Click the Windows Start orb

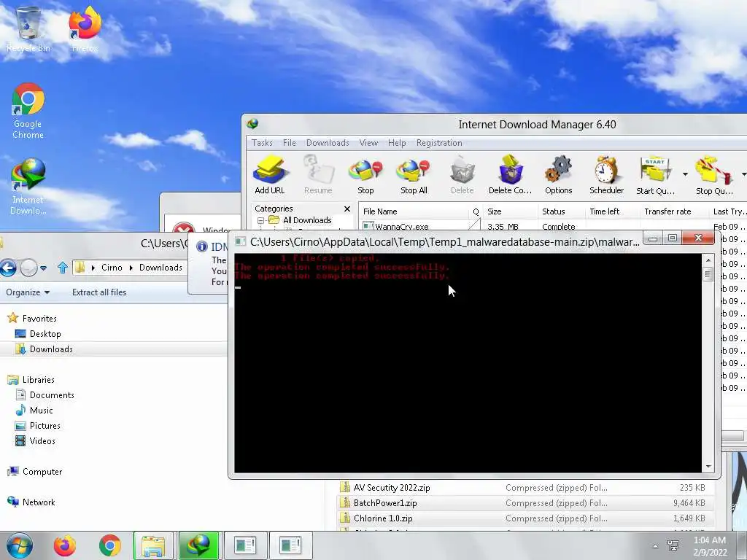tap(20, 545)
